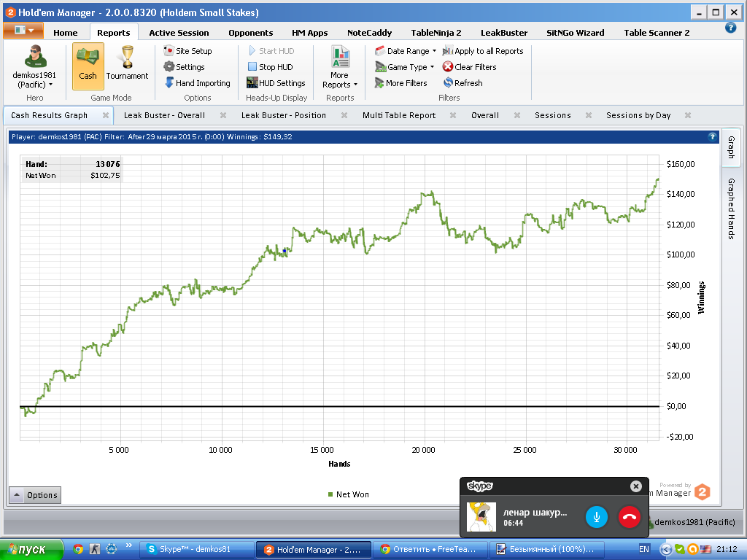Select the Graphed Hands side tab
Screen dimensions: 747x560
click(731, 209)
